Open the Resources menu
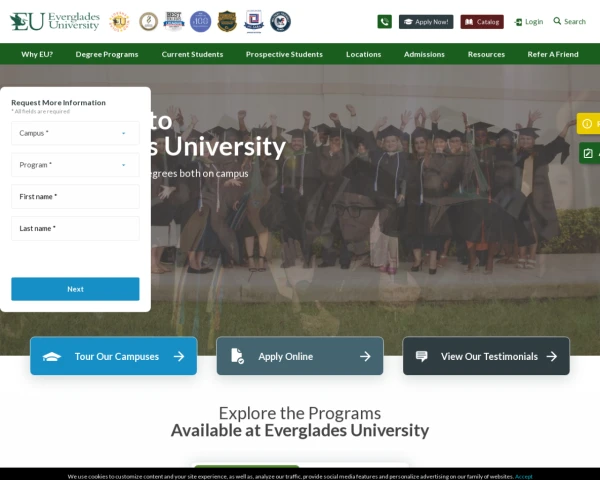Viewport: 600px width, 480px height. (486, 54)
